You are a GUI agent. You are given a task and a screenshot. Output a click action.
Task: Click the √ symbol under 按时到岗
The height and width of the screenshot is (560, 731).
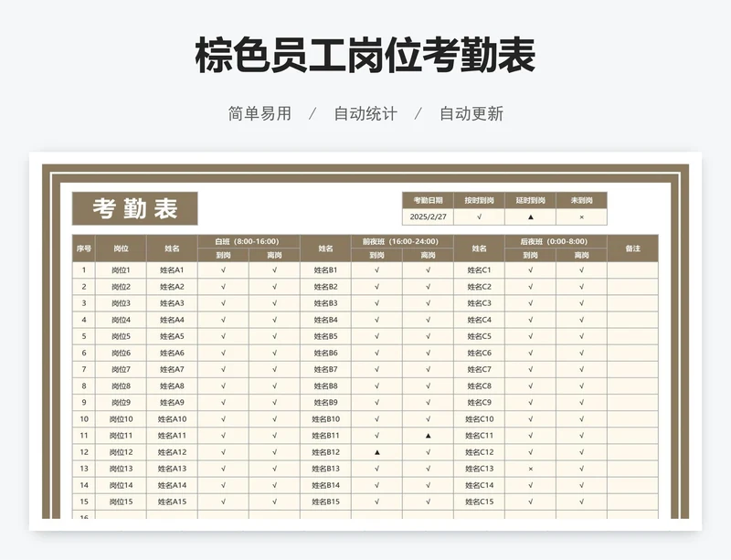pyautogui.click(x=479, y=217)
